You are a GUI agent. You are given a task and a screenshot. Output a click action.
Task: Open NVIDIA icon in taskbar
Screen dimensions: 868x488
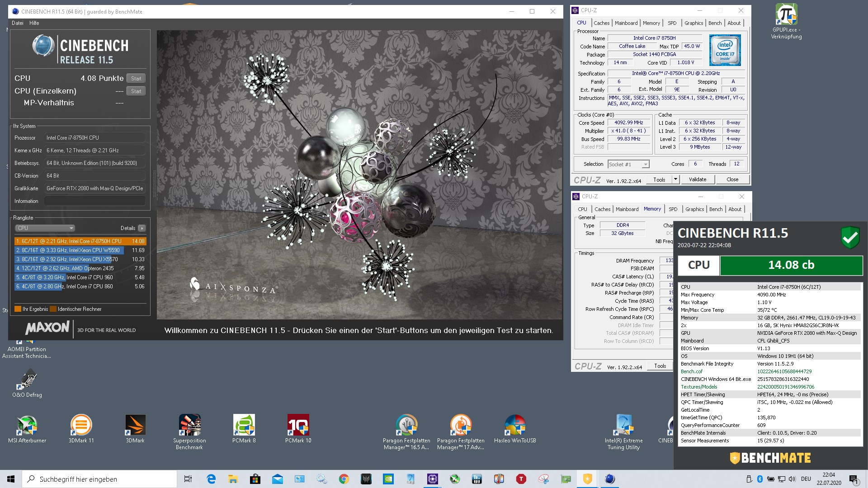pos(388,479)
